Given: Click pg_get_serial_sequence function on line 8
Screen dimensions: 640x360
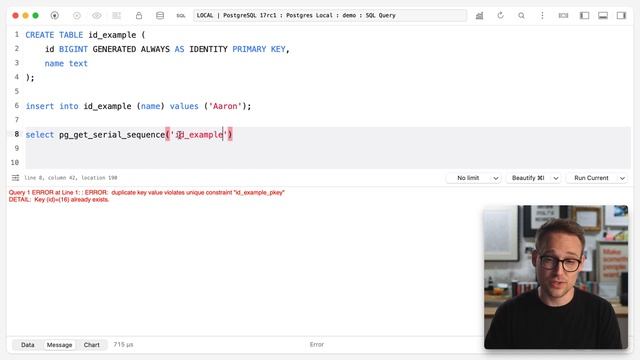Looking at the screenshot, I should click(x=112, y=135).
